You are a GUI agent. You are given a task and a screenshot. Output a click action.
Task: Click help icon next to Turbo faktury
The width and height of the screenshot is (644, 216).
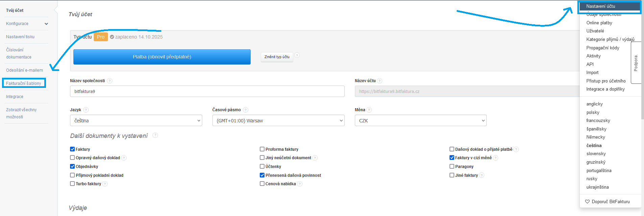105,184
